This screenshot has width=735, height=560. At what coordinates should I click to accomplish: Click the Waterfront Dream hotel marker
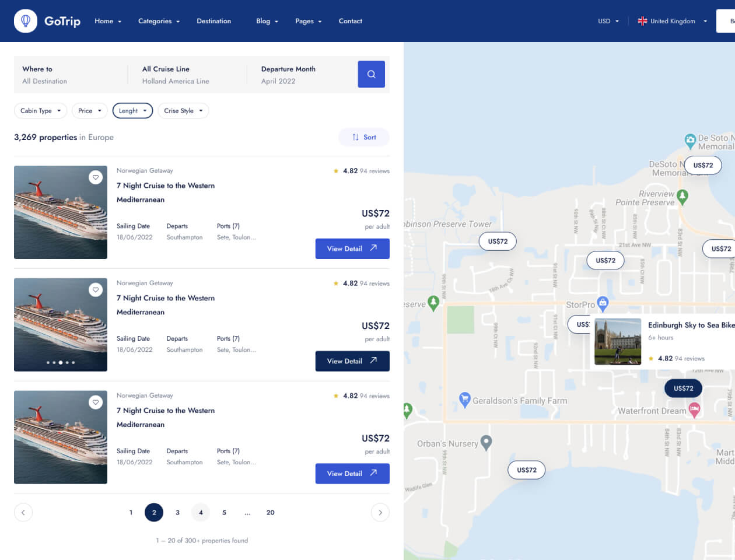[694, 410]
